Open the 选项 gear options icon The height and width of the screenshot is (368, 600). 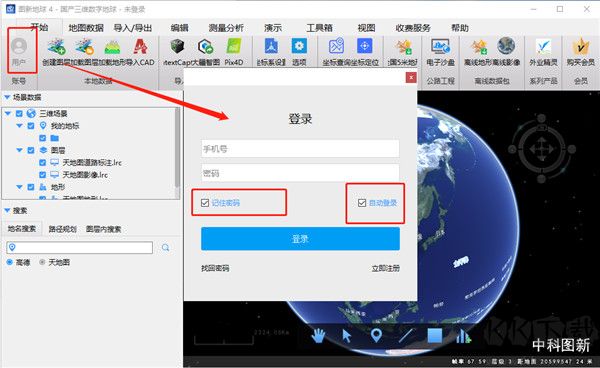point(299,46)
